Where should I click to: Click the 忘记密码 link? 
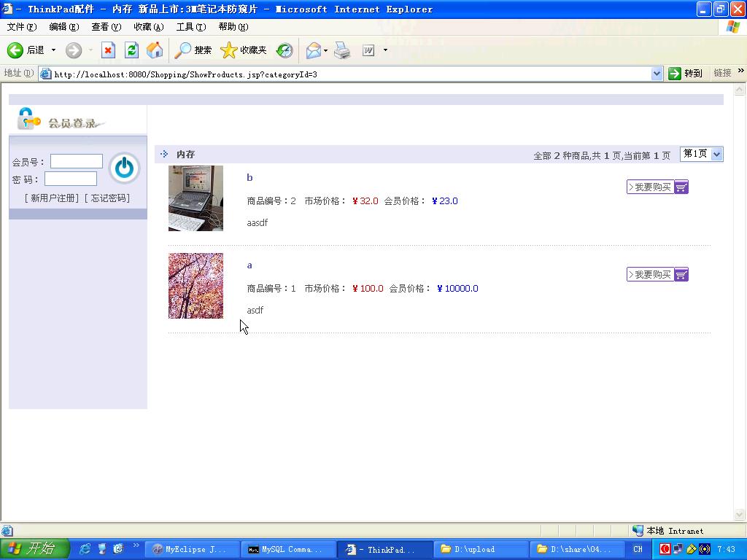(107, 198)
